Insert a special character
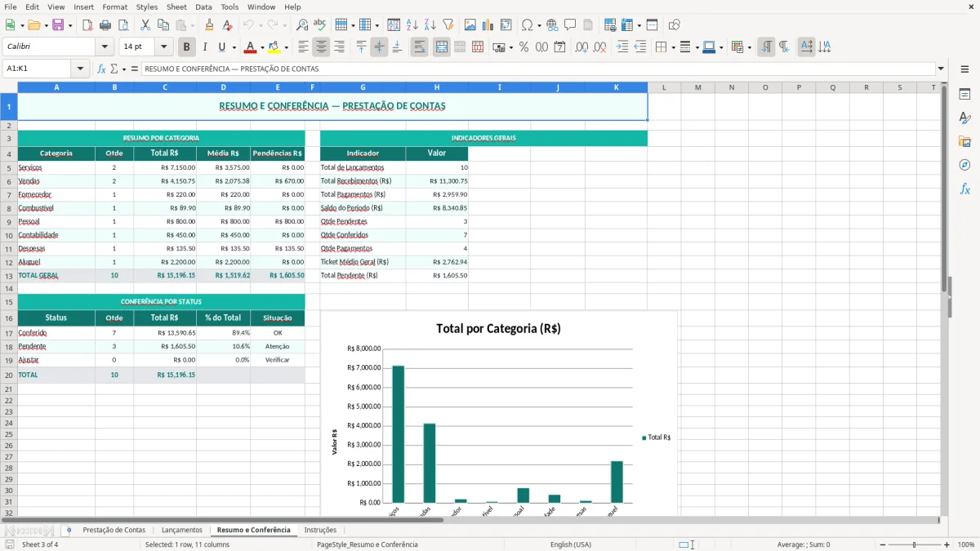The image size is (980, 551). [x=527, y=25]
